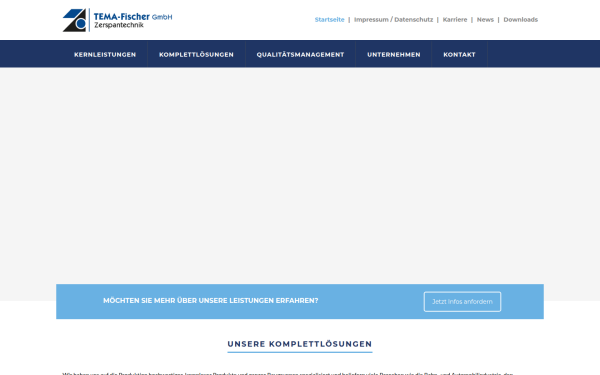Screen dimensions: 600x375
Task: Open Impressum / Datenschutz page
Action: click(x=393, y=20)
